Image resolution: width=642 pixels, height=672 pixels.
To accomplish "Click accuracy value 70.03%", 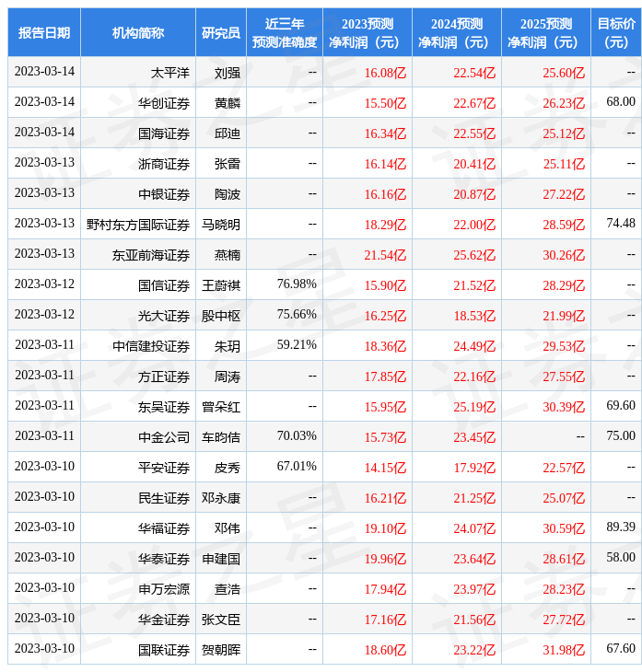I will coord(297,435).
